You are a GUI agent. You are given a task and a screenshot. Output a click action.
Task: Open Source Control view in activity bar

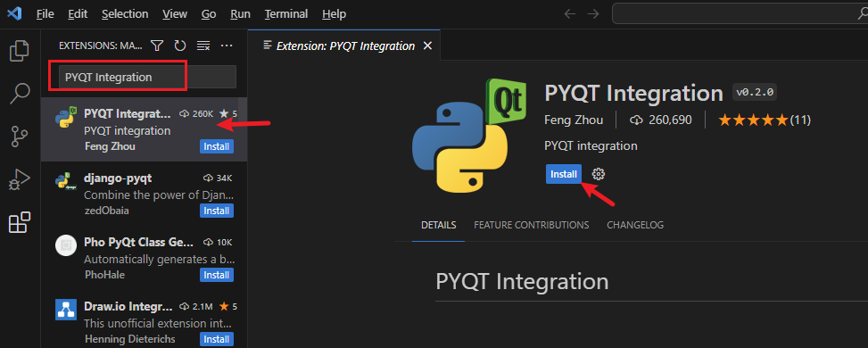tap(20, 137)
